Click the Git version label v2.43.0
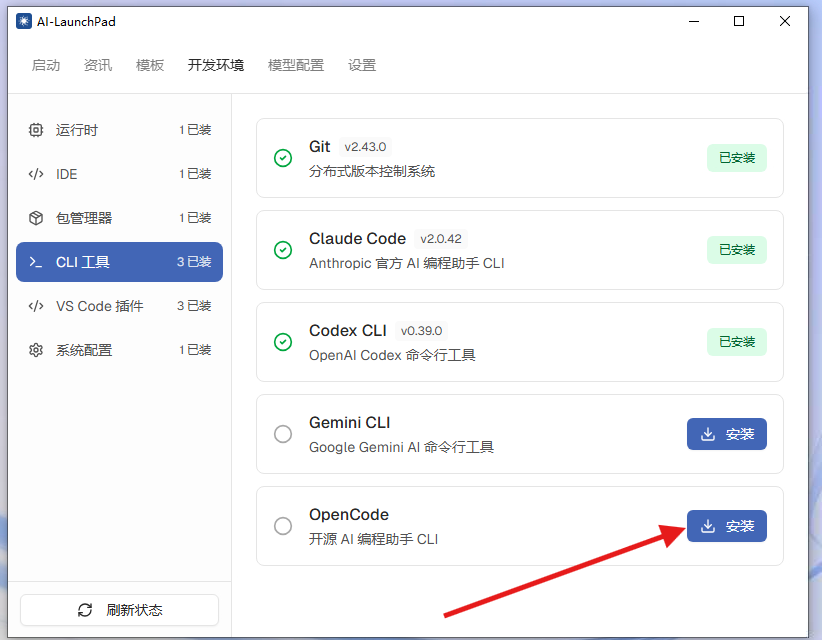 (365, 147)
